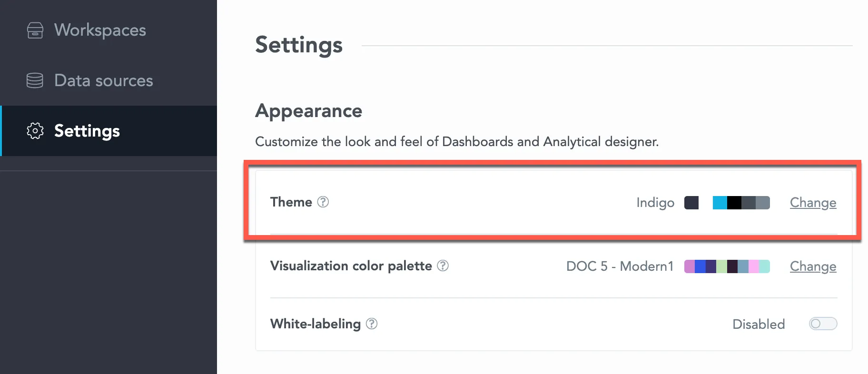Click the Data sources database icon

click(x=34, y=80)
